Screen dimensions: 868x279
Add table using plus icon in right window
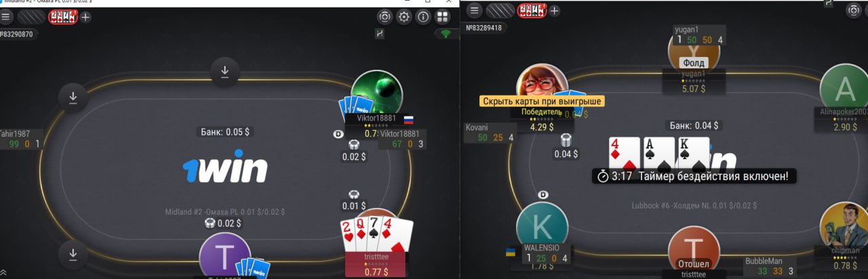point(555,10)
